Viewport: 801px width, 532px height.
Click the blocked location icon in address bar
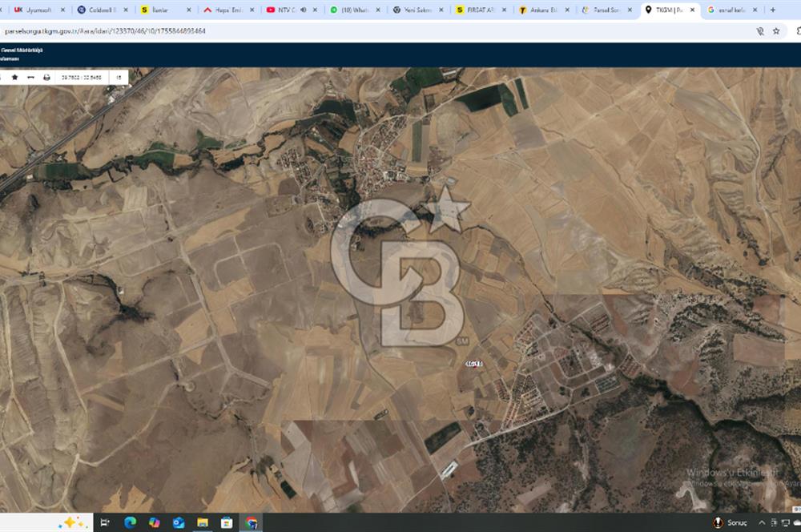(x=760, y=31)
